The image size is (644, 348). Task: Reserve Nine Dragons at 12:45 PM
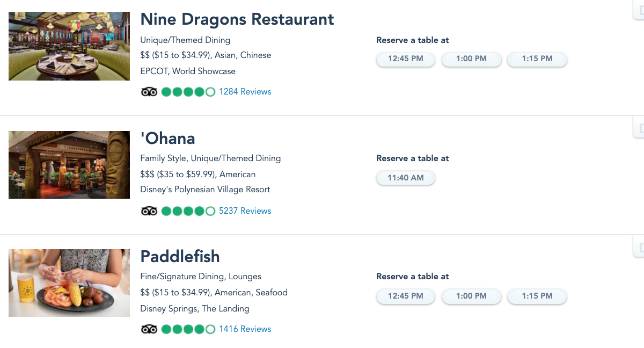tap(406, 59)
